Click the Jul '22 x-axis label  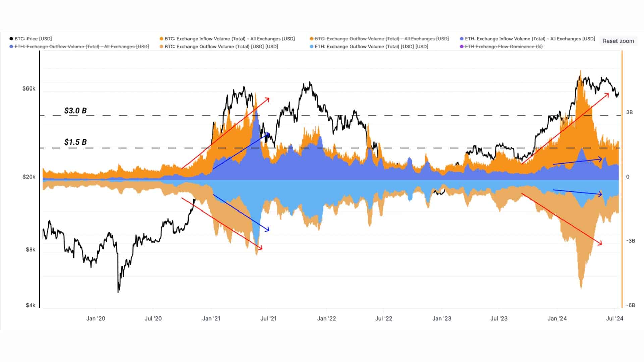click(x=384, y=318)
